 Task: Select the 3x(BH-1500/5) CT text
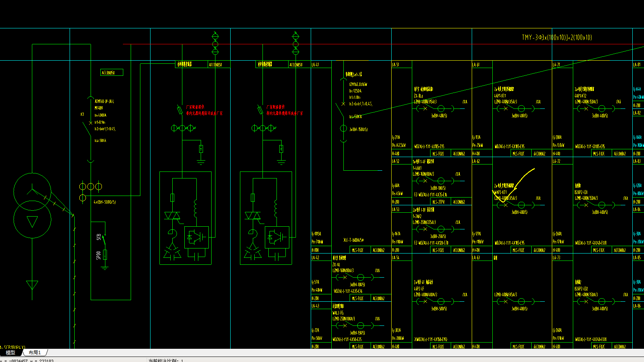(358, 129)
